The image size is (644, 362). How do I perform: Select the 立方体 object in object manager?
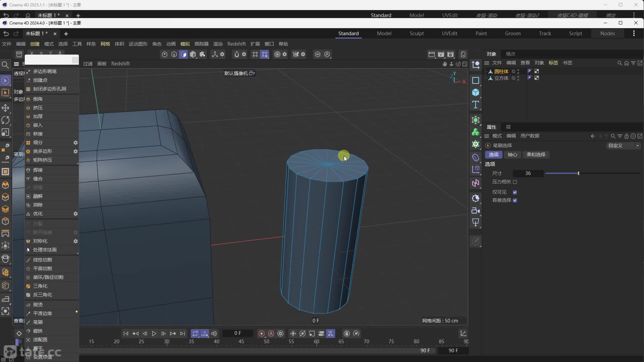(501, 78)
